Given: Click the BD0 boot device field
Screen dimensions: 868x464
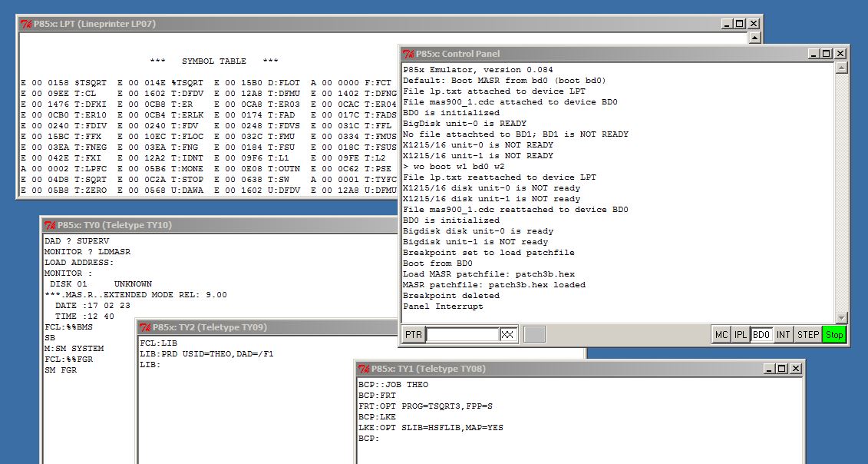Looking at the screenshot, I should point(762,335).
